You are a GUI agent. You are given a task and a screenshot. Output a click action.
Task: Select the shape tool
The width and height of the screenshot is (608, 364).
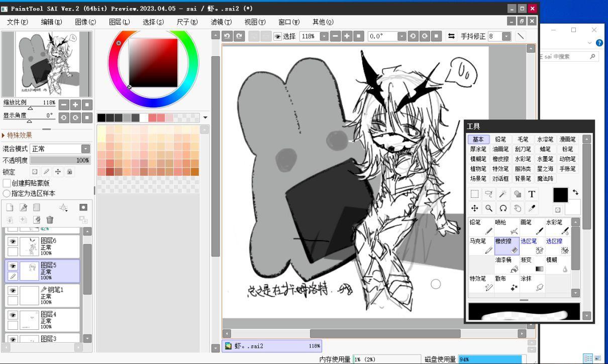pyautogui.click(x=517, y=194)
